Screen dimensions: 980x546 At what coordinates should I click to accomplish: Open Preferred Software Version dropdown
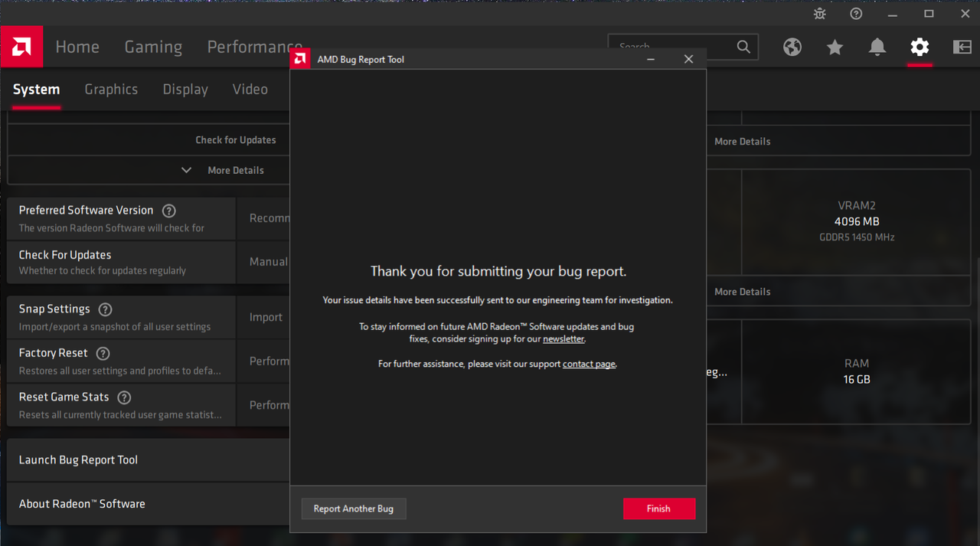(263, 218)
